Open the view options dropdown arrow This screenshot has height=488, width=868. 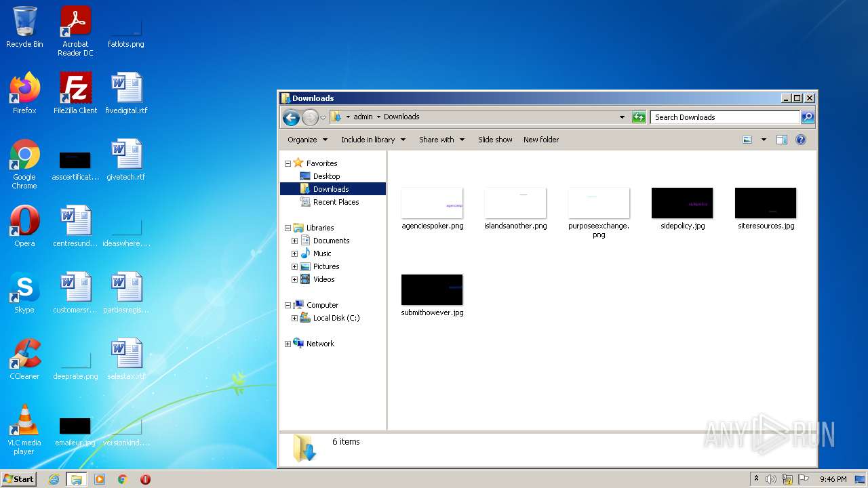764,140
